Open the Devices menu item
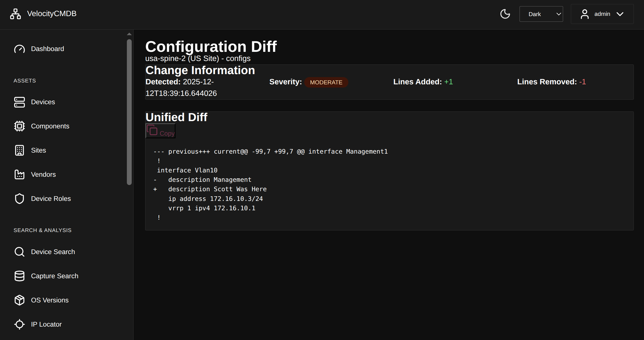This screenshot has width=644, height=340. 43,102
